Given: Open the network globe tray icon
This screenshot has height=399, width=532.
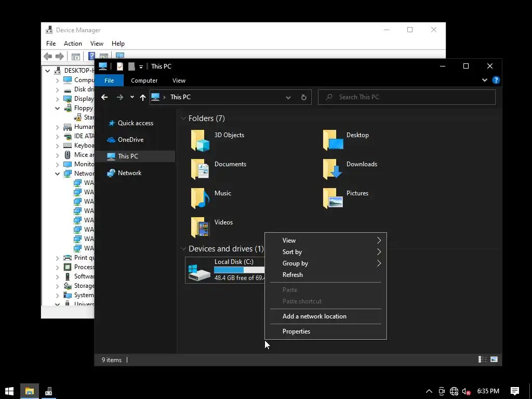Looking at the screenshot, I should (x=454, y=391).
